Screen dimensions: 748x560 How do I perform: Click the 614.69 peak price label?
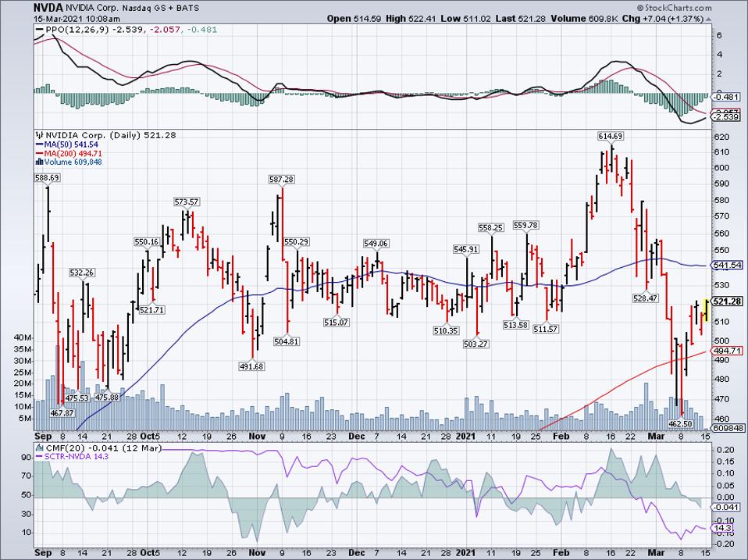[x=610, y=137]
